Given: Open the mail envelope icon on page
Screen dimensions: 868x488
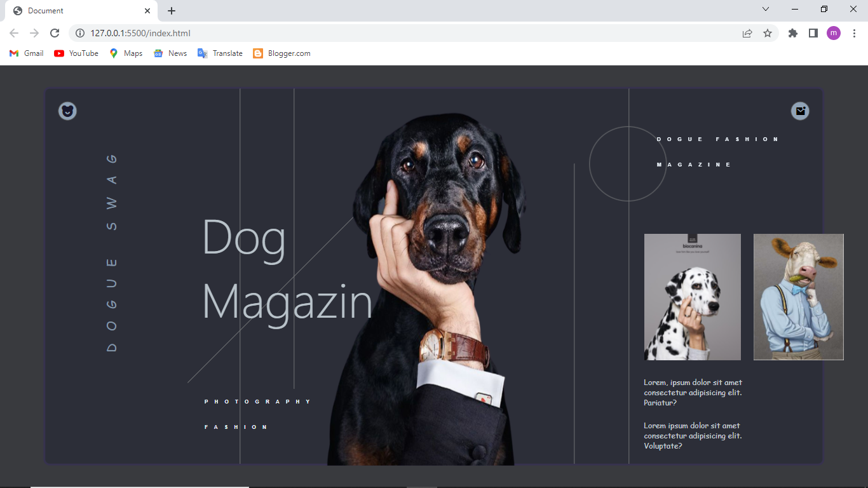Looking at the screenshot, I should (x=800, y=111).
